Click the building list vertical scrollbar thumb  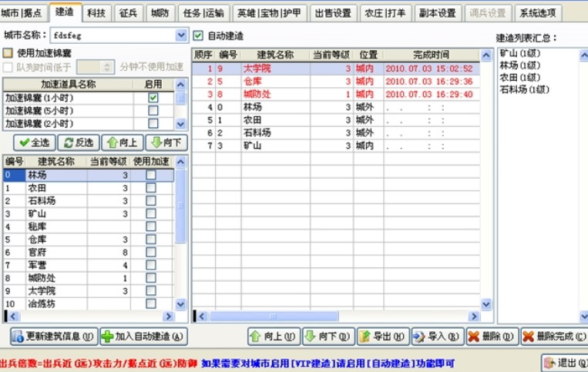click(181, 206)
